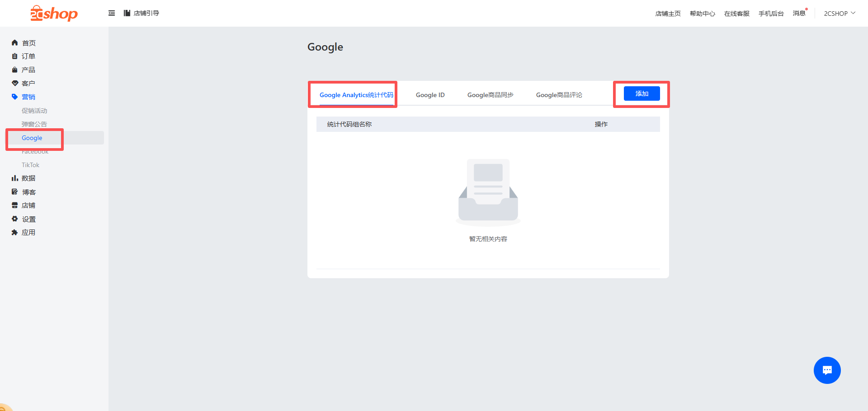Viewport: 868px width, 411px height.
Task: Open 消息 messages notifications
Action: tap(799, 14)
